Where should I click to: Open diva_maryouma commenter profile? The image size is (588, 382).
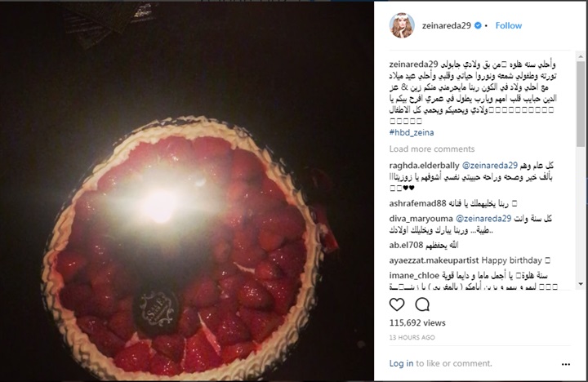click(421, 219)
